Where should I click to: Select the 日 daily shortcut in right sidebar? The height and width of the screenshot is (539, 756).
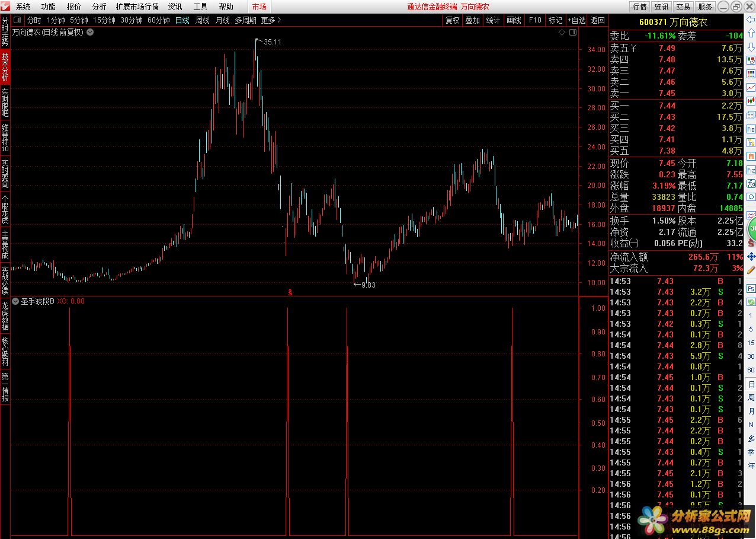(x=751, y=384)
